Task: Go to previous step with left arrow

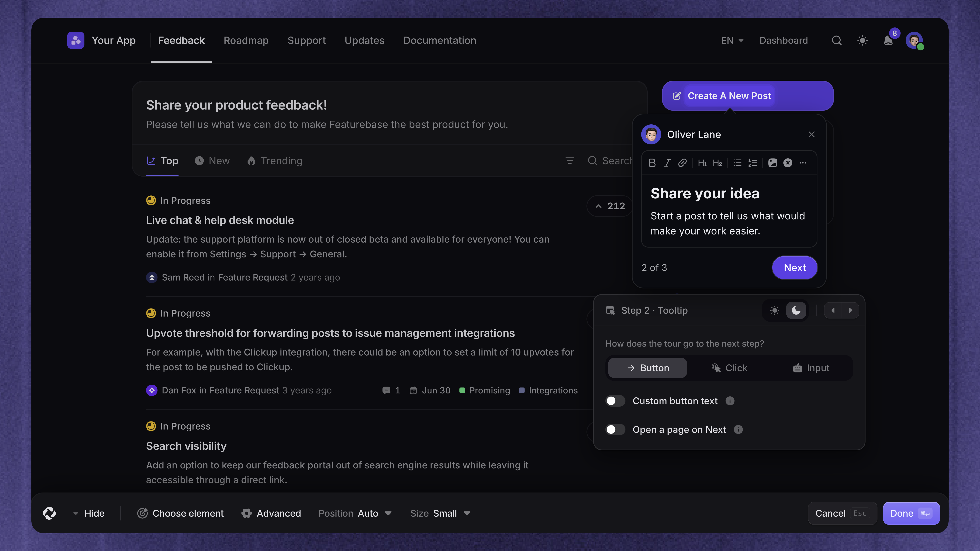Action: point(833,310)
